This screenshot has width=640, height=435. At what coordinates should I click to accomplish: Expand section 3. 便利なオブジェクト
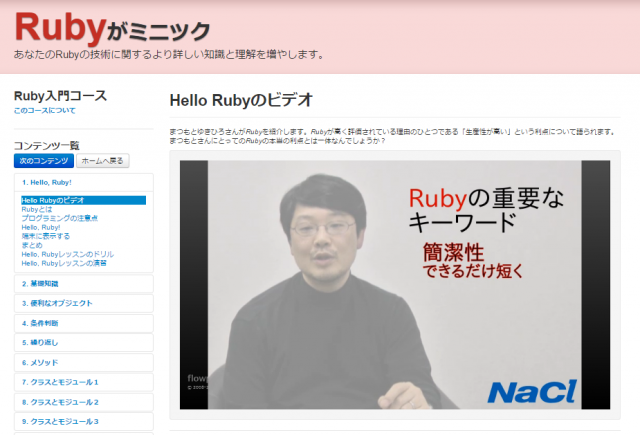tap(84, 303)
